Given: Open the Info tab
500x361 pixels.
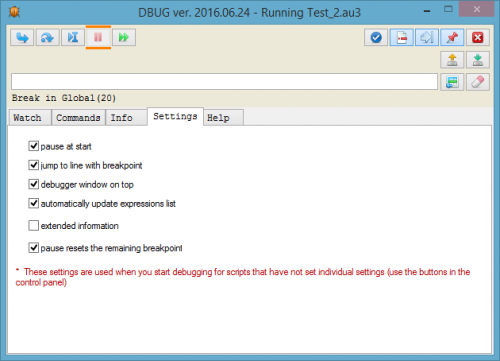Looking at the screenshot, I should pos(126,118).
